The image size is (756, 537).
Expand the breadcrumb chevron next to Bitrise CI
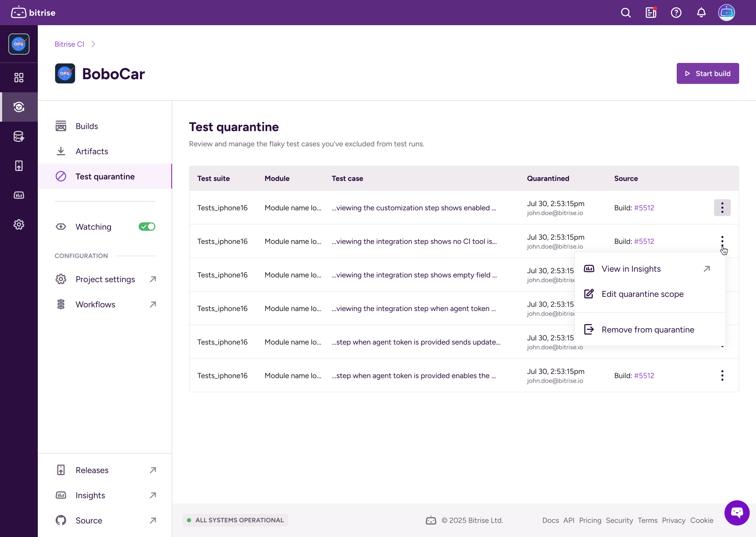(x=93, y=44)
